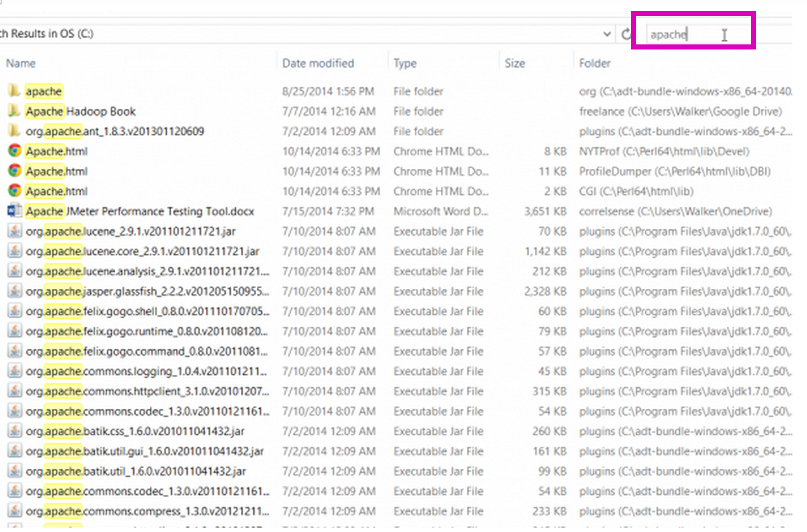Click date '7/15/2014 7:32 PM'
This screenshot has height=532, width=807.
328,212
